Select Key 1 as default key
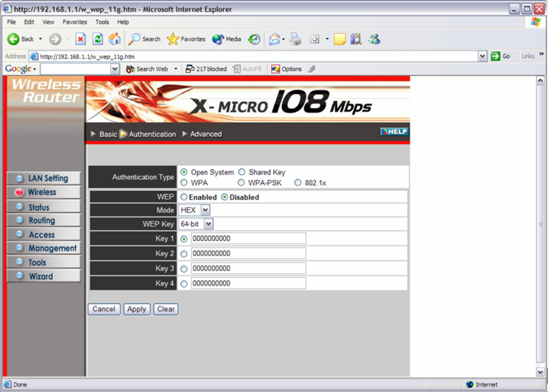 184,239
